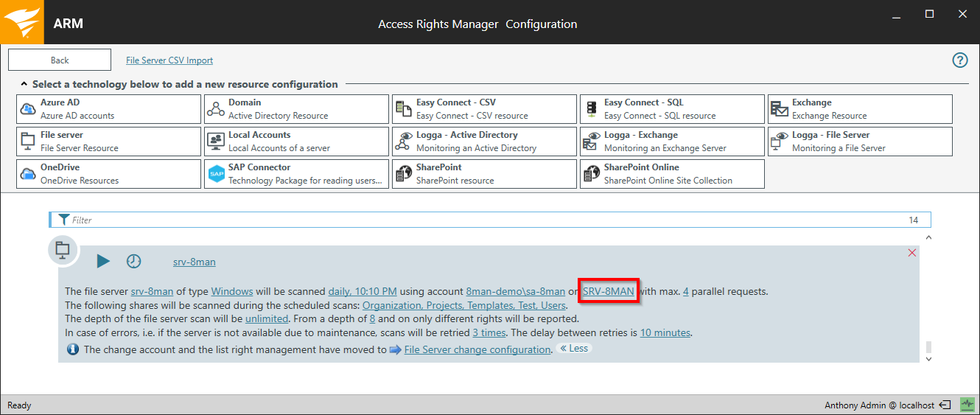Open the scan schedule clock icon

[x=133, y=261]
